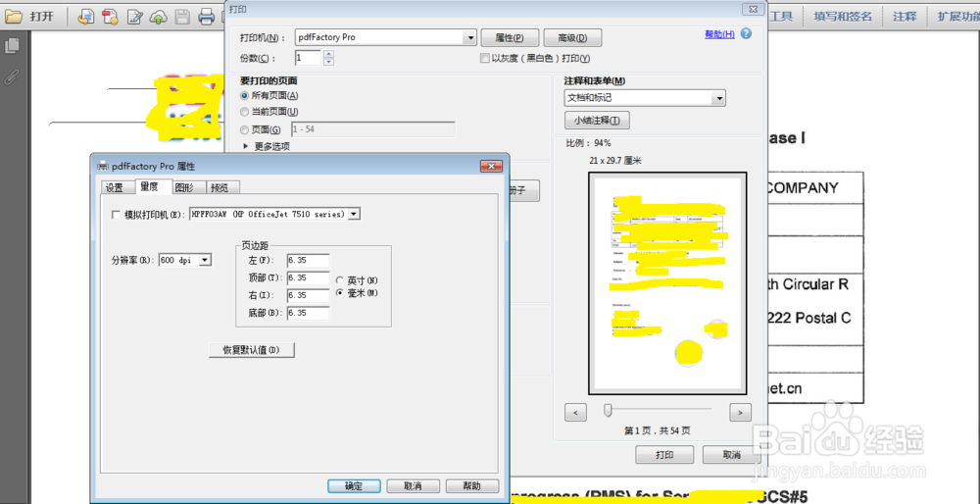Image resolution: width=980 pixels, height=504 pixels.
Task: Click the blue help question mark icon
Action: [x=746, y=34]
